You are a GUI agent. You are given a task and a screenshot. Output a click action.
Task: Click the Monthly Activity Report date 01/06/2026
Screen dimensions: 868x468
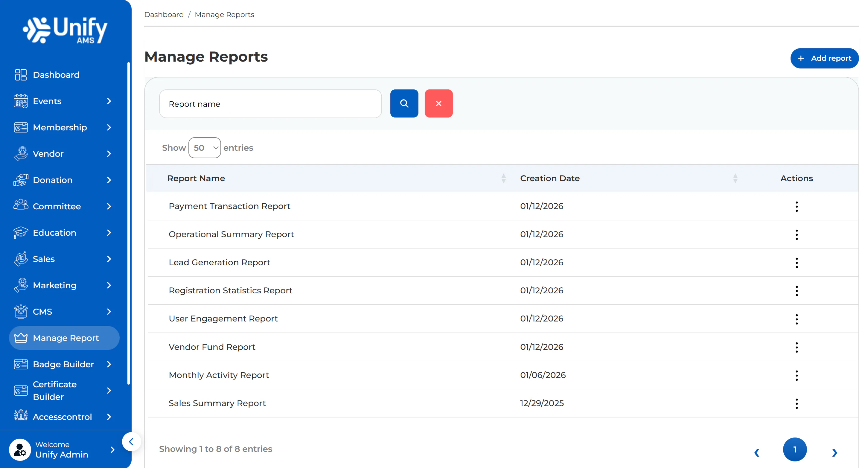[x=543, y=375]
